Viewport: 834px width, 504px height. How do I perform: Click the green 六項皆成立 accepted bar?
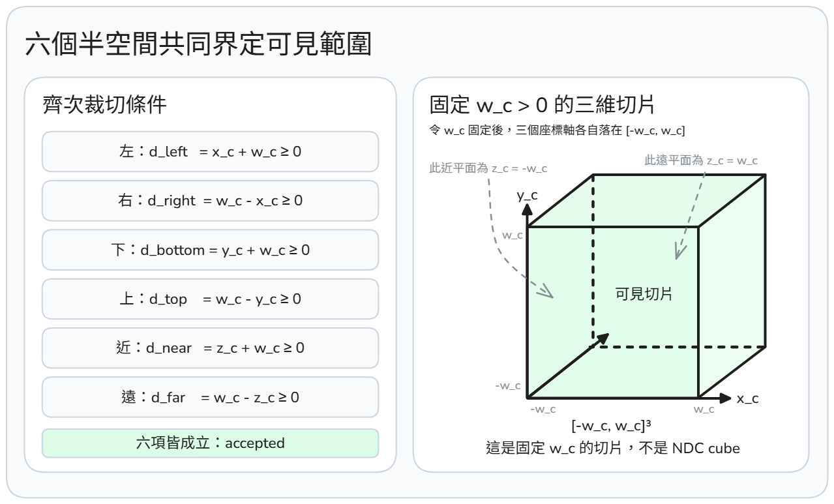[210, 443]
